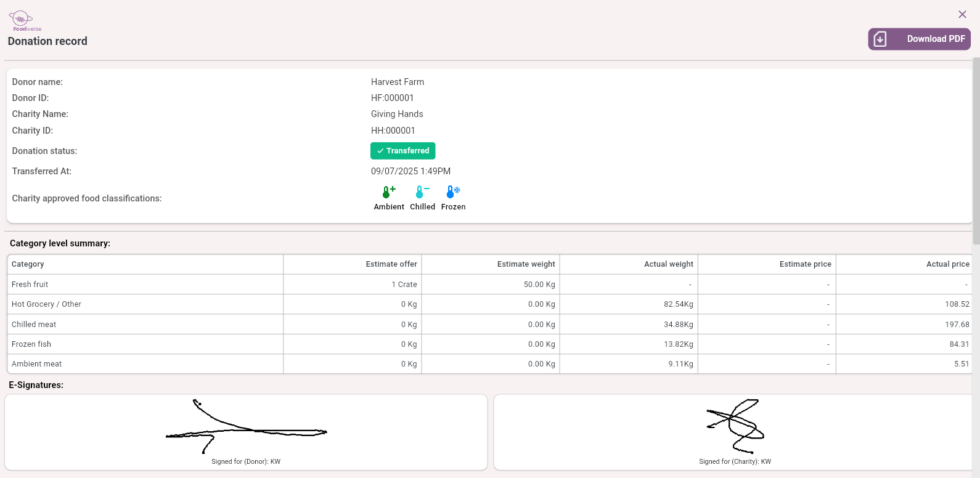Click the donor e-signature image
The image size is (980, 478).
click(246, 426)
